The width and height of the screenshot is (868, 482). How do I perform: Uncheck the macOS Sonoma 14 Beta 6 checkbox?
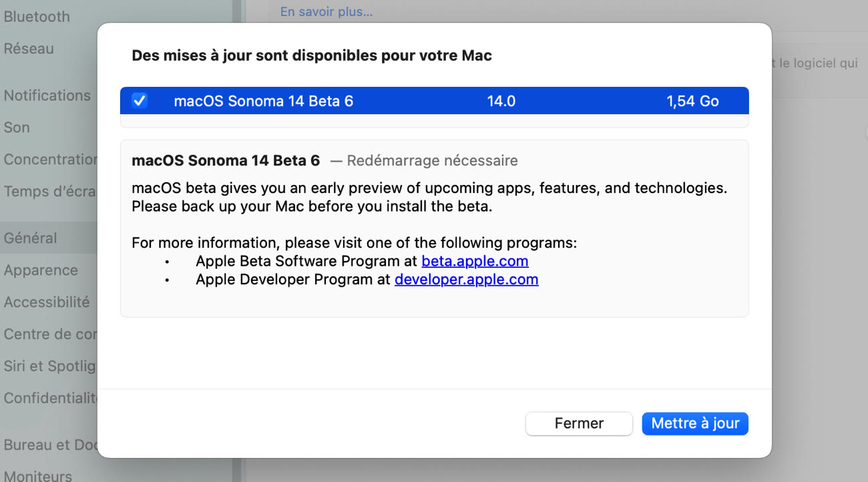[140, 101]
